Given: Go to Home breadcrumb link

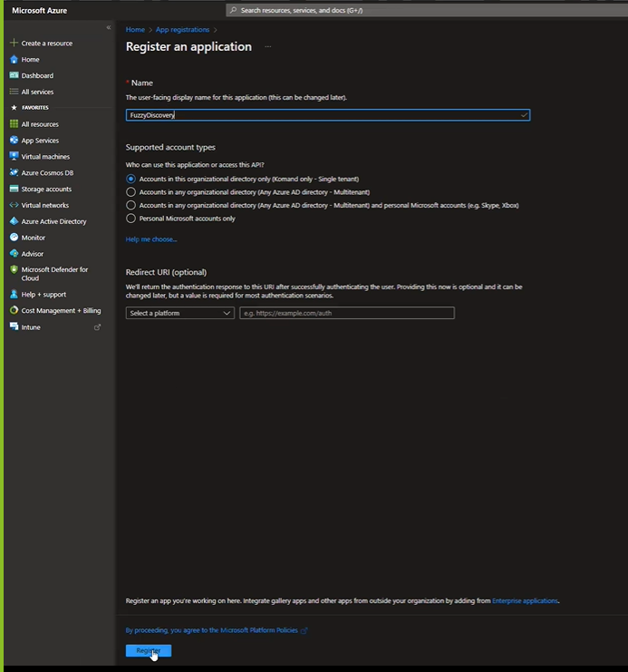Looking at the screenshot, I should coord(135,30).
